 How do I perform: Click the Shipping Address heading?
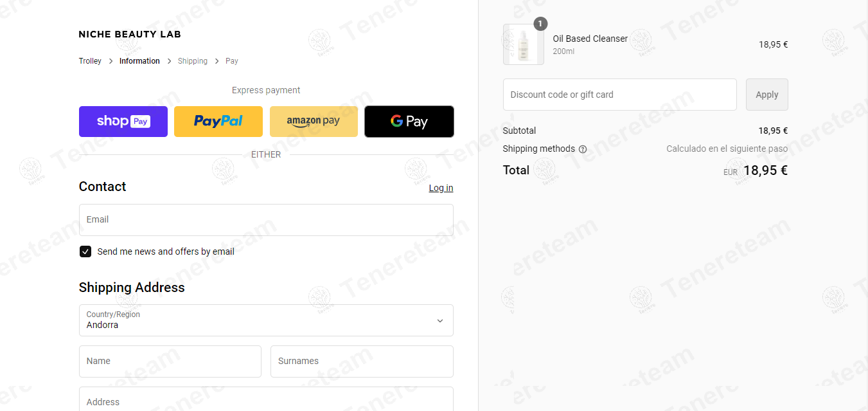click(132, 288)
